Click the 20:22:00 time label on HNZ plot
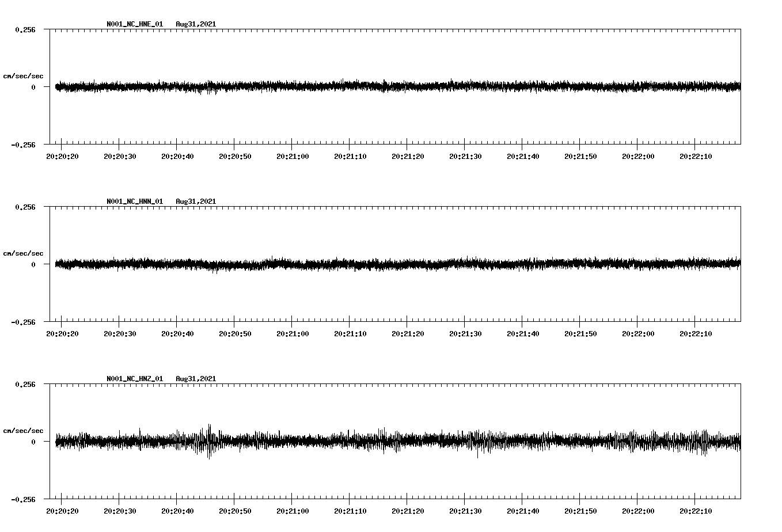 click(x=638, y=511)
